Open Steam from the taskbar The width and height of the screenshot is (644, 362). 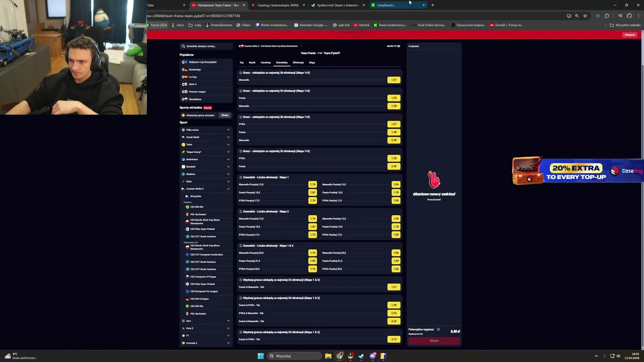pos(361,356)
